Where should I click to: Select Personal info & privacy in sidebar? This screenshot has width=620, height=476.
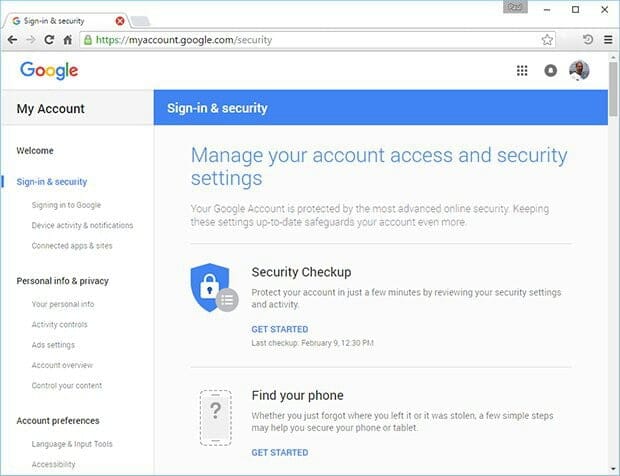point(62,281)
